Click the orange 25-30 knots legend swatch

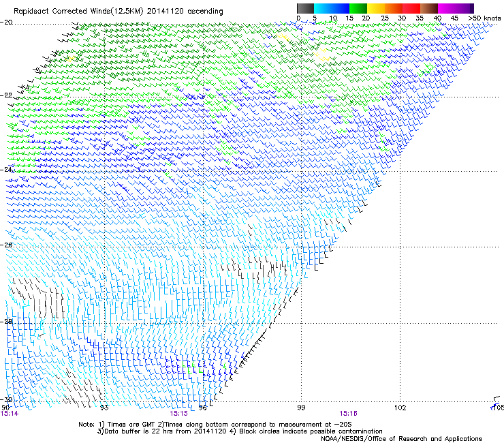pos(394,8)
